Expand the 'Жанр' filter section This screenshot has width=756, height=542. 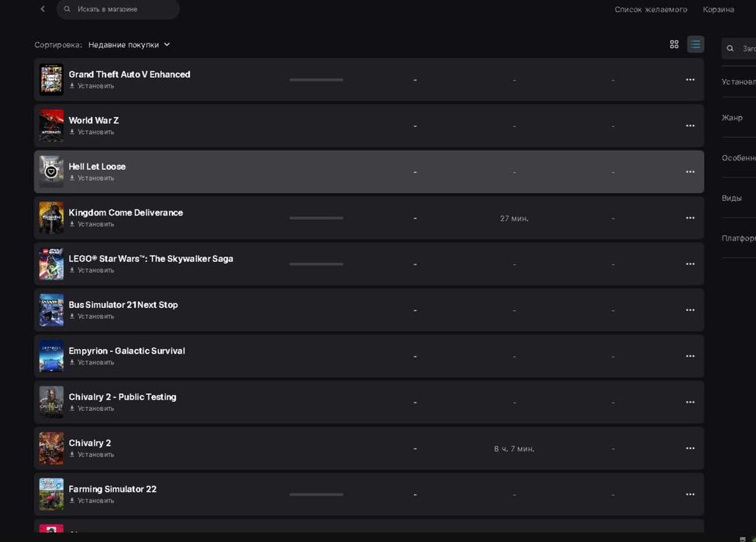click(733, 118)
